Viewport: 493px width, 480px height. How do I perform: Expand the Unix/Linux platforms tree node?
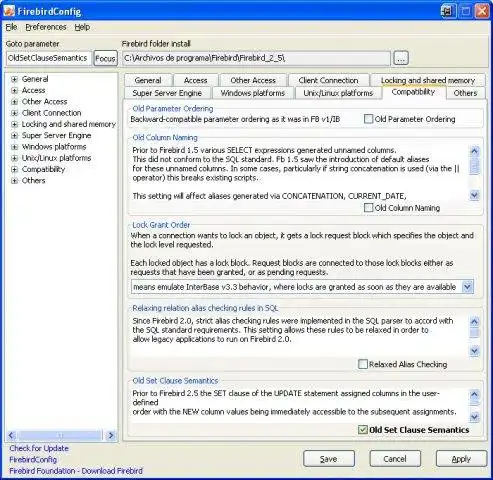point(14,158)
